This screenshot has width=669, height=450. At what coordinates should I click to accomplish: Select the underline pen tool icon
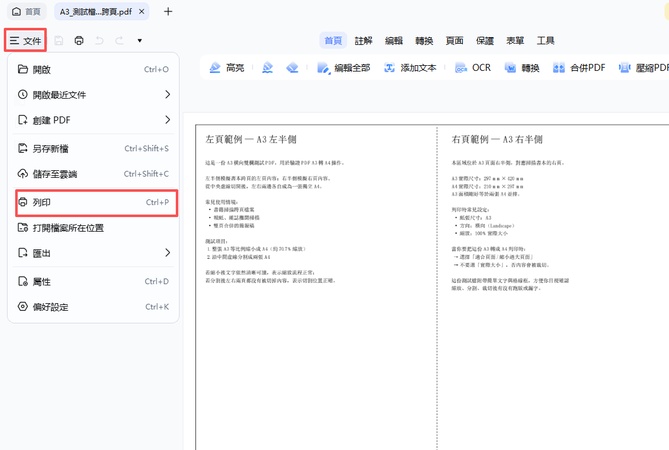coord(268,68)
